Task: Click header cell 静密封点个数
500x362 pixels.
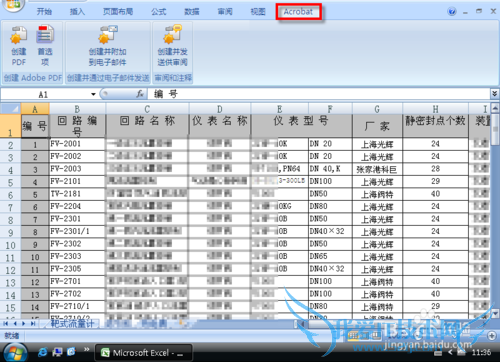Action: pyautogui.click(x=435, y=126)
